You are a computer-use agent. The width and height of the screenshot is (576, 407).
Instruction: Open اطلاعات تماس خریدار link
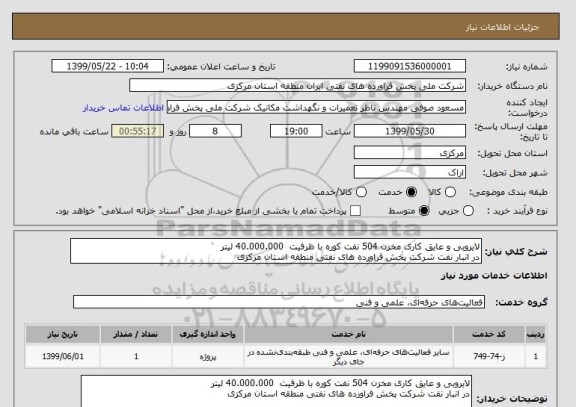pyautogui.click(x=123, y=108)
